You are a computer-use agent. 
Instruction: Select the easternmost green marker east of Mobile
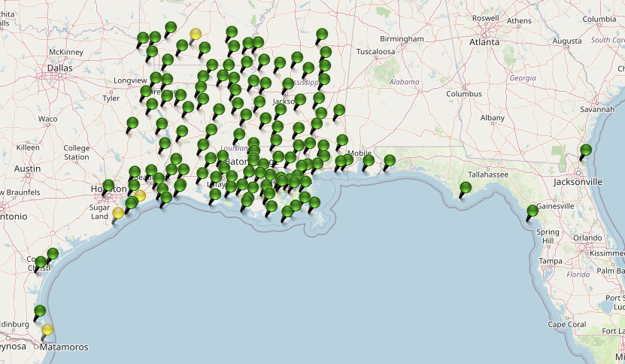point(390,160)
